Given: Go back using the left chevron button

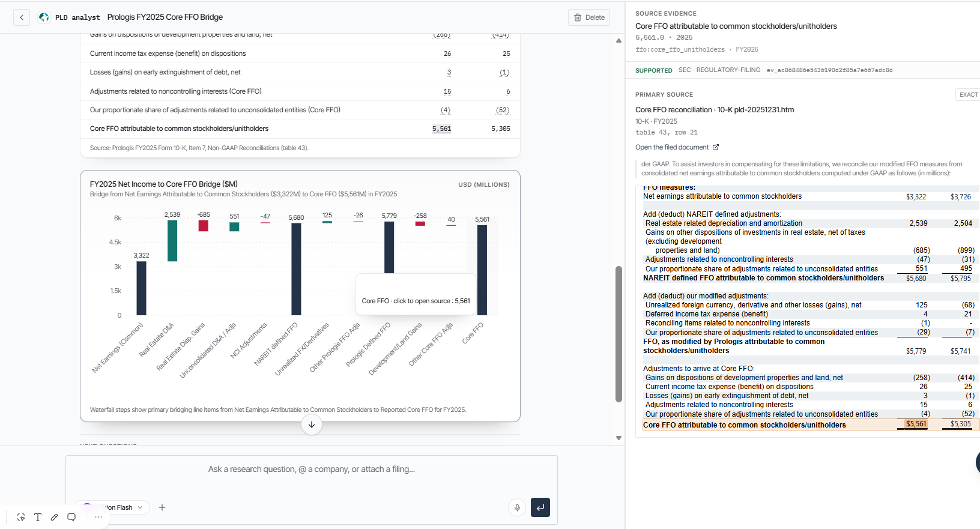Looking at the screenshot, I should [x=22, y=17].
